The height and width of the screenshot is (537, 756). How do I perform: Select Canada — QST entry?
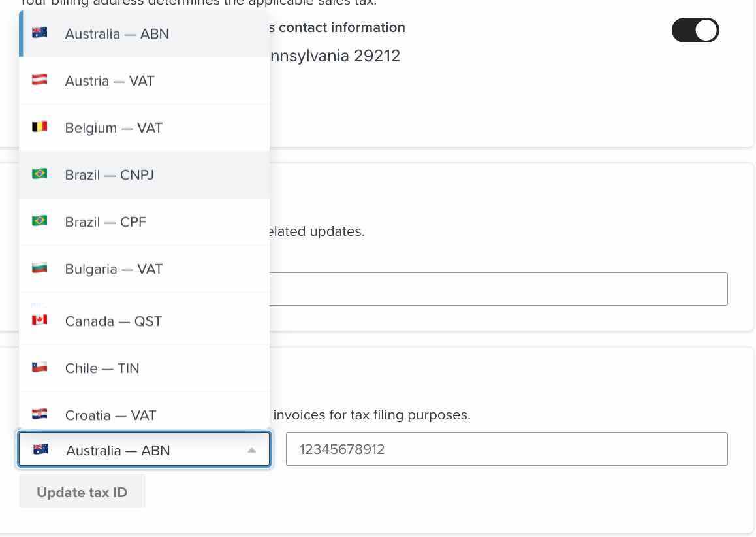tap(114, 321)
